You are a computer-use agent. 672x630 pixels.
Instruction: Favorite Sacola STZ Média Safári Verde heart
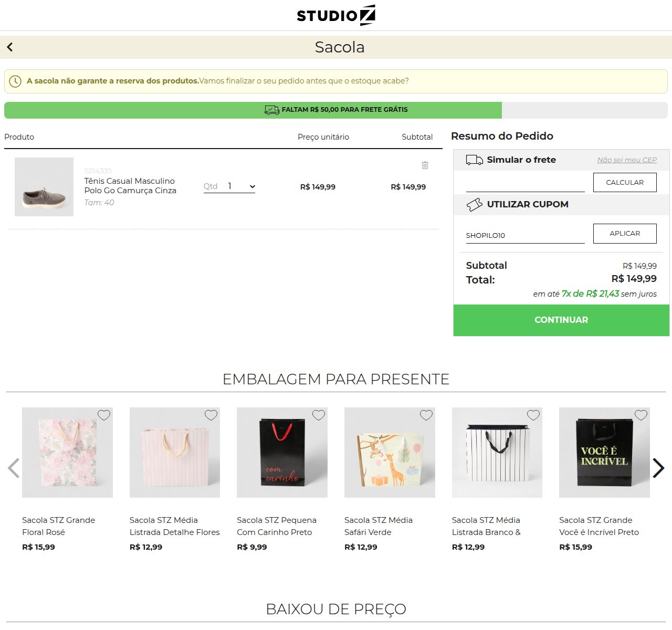[x=426, y=415]
